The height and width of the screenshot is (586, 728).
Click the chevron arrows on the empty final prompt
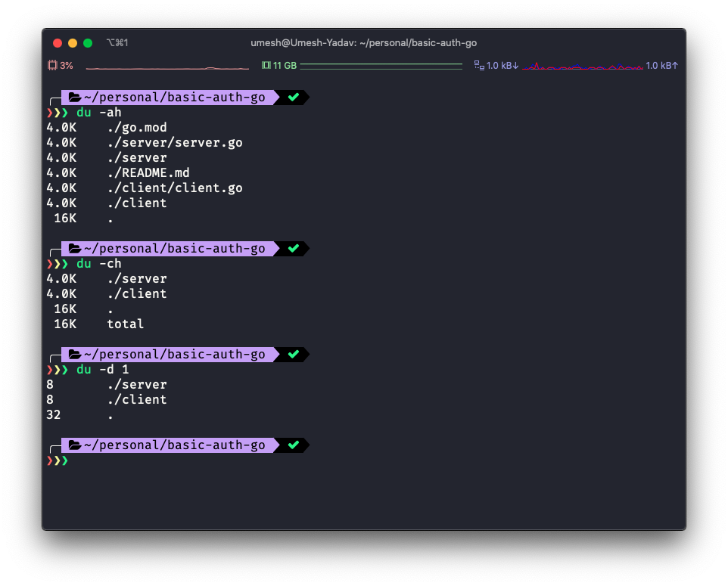tap(58, 460)
